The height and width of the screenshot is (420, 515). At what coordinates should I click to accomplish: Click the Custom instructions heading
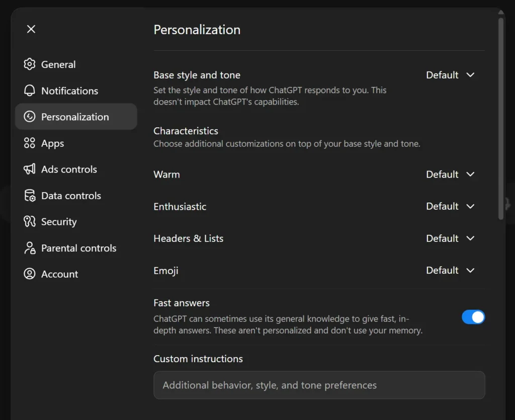tap(198, 359)
